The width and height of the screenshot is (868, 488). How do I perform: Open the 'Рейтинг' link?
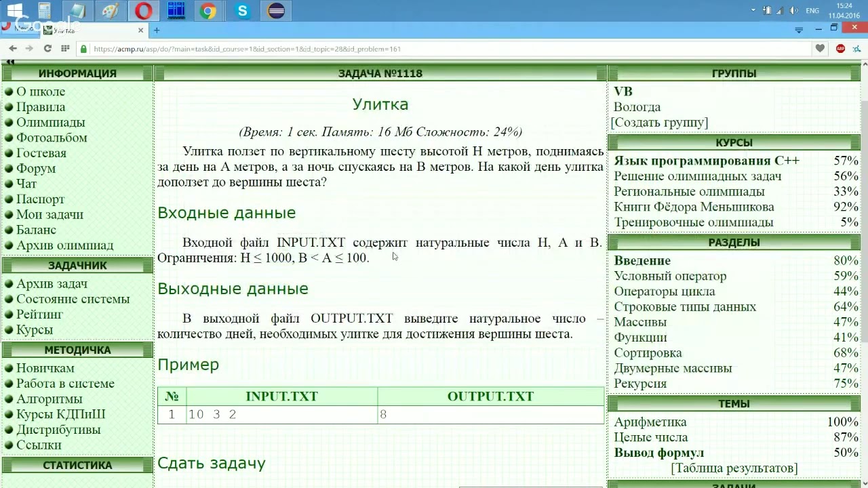click(39, 314)
